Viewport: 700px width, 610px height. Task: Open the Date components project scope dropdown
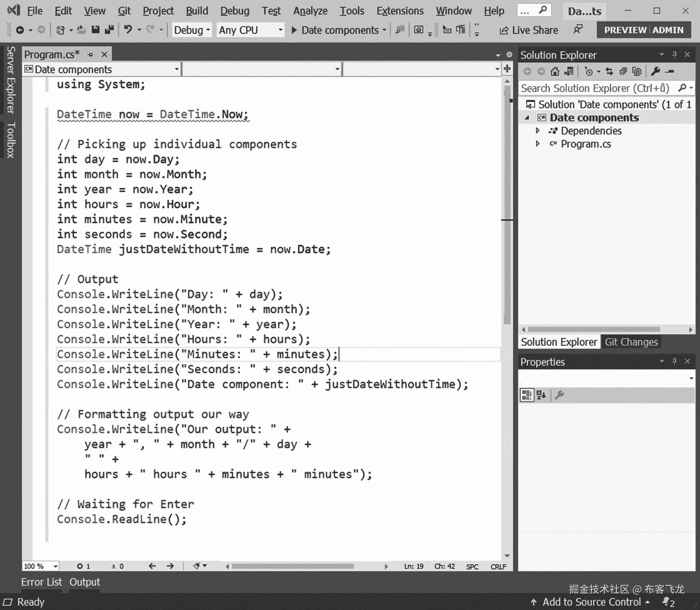point(101,69)
